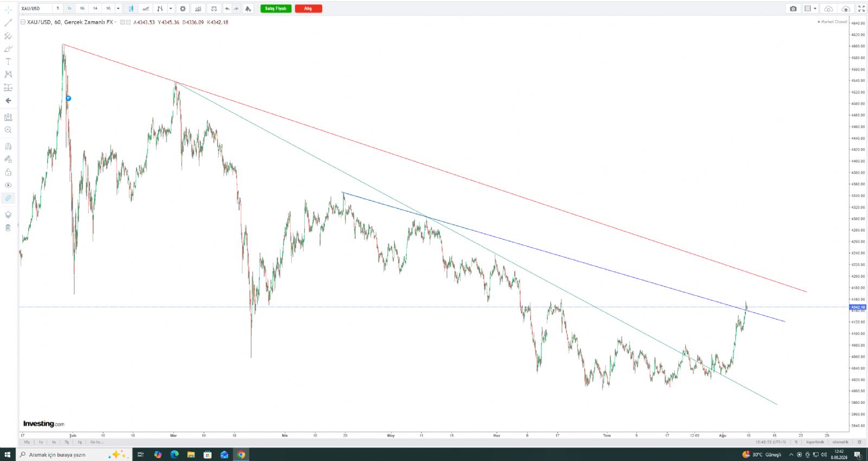The height and width of the screenshot is (461, 868).
Task: Toggle lock all drawing tools
Action: pos(8,172)
